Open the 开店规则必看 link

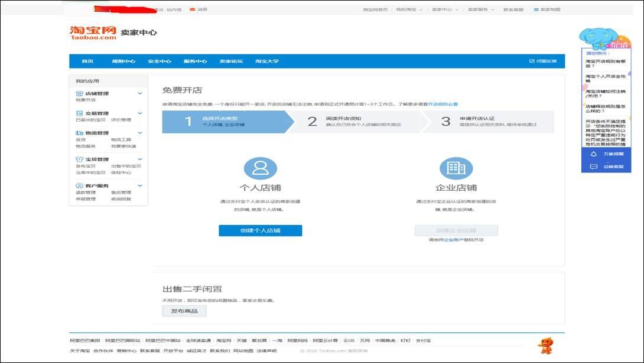[443, 104]
